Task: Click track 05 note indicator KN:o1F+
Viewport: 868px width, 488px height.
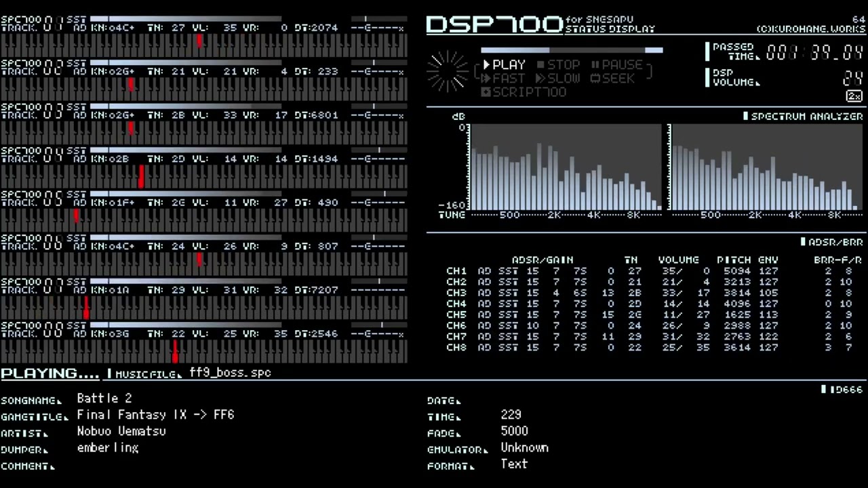Action: click(113, 203)
